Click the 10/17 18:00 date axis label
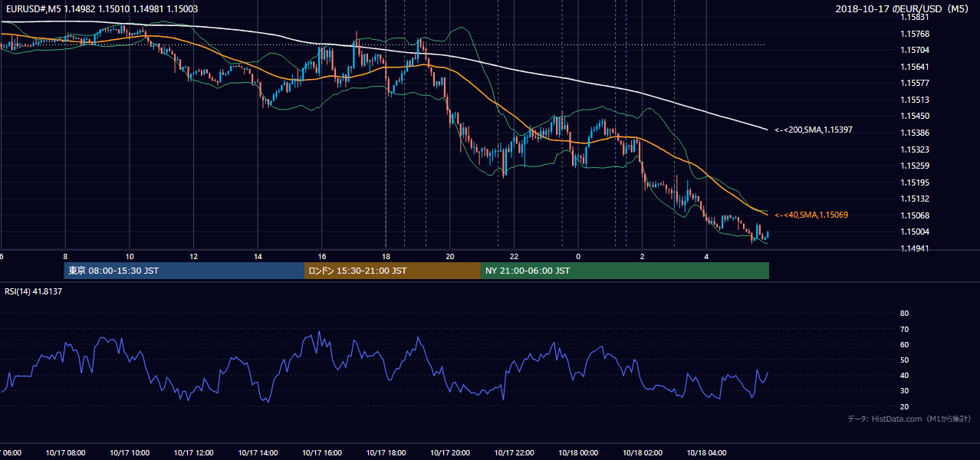This screenshot has width=980, height=460. [386, 452]
